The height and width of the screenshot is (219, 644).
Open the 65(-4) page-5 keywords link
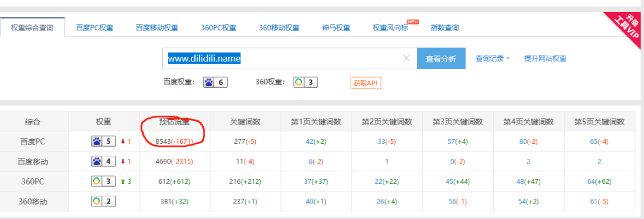[599, 142]
